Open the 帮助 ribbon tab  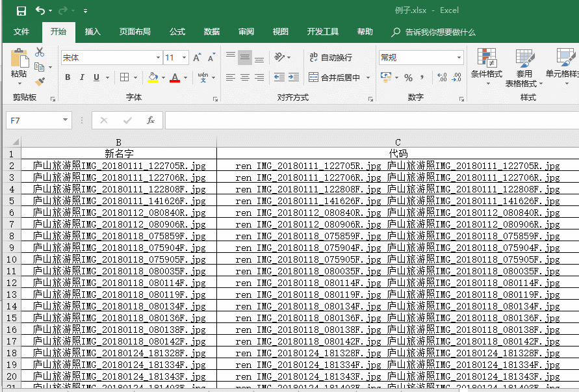[365, 32]
